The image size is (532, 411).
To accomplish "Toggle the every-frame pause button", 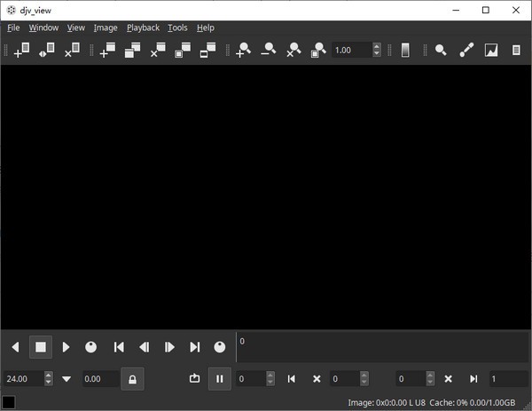I will click(219, 379).
